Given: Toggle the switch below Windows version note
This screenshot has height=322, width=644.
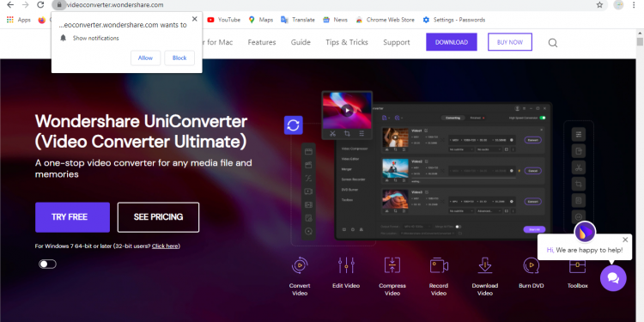Looking at the screenshot, I should click(x=47, y=264).
